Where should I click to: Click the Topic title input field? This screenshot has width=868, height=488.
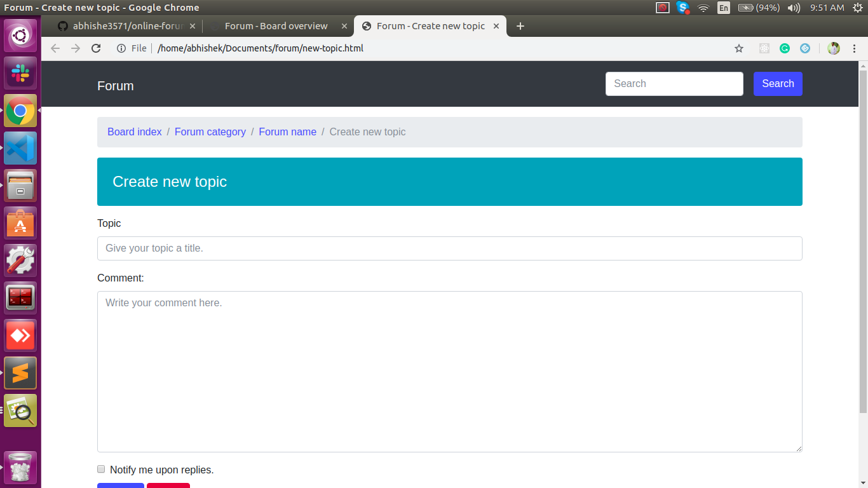coord(449,248)
